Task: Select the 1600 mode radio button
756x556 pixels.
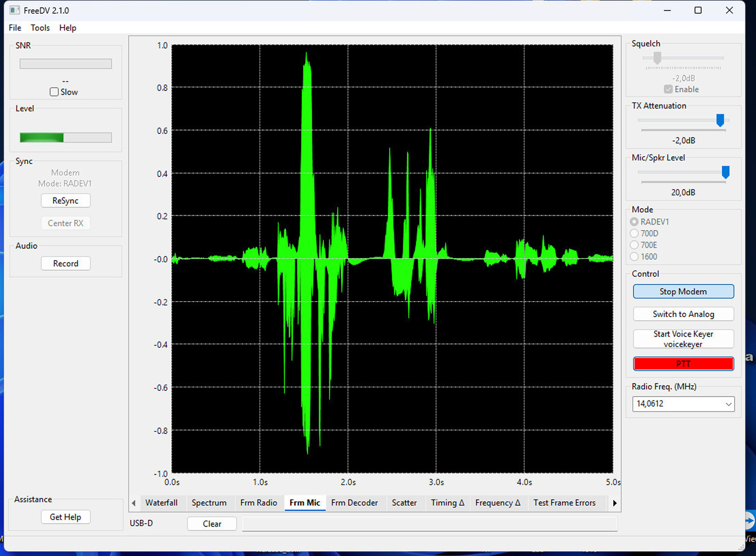Action: 634,257
